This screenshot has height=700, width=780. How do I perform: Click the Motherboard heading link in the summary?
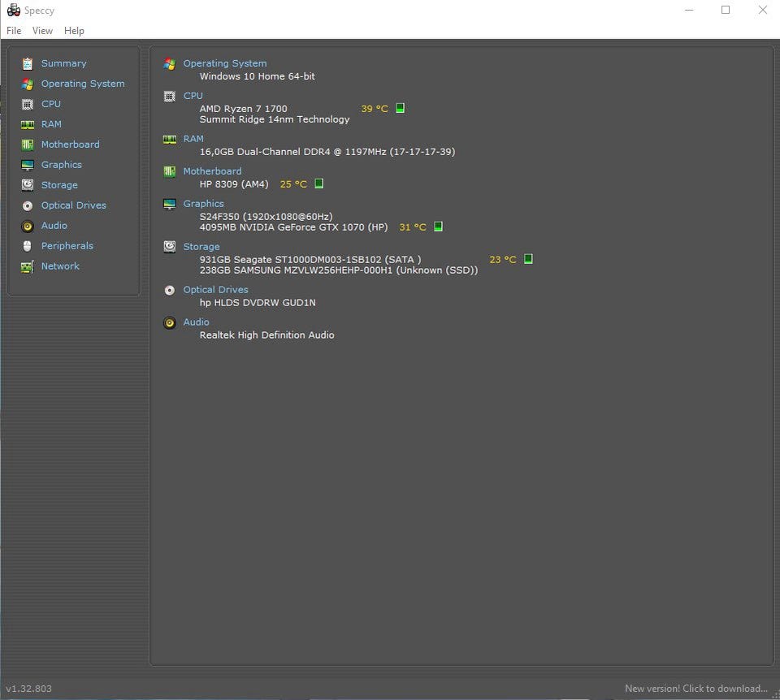coord(212,171)
